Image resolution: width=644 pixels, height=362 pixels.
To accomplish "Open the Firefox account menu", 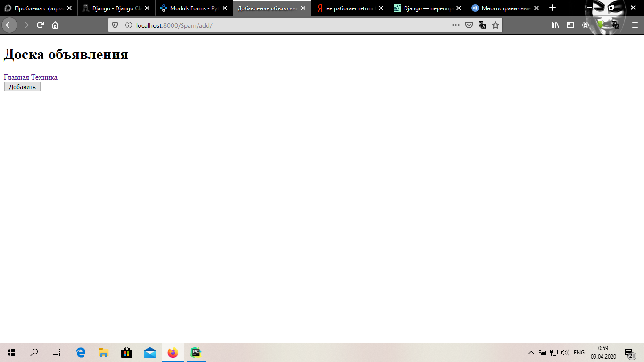I will 586,25.
